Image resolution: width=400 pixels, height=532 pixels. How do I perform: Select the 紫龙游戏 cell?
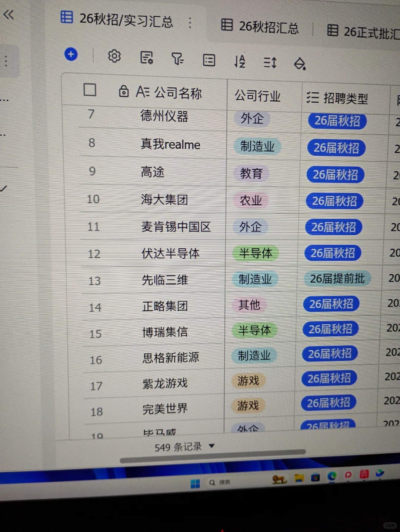pos(165,383)
